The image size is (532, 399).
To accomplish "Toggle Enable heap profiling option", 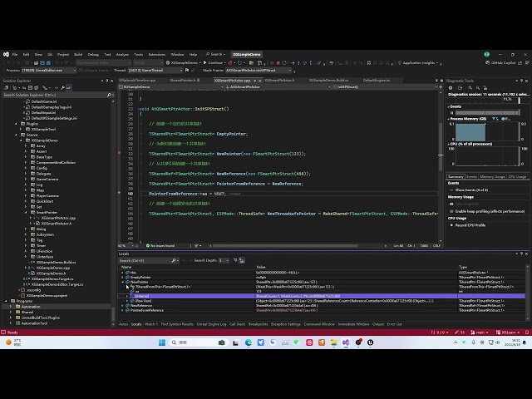I will (487, 211).
